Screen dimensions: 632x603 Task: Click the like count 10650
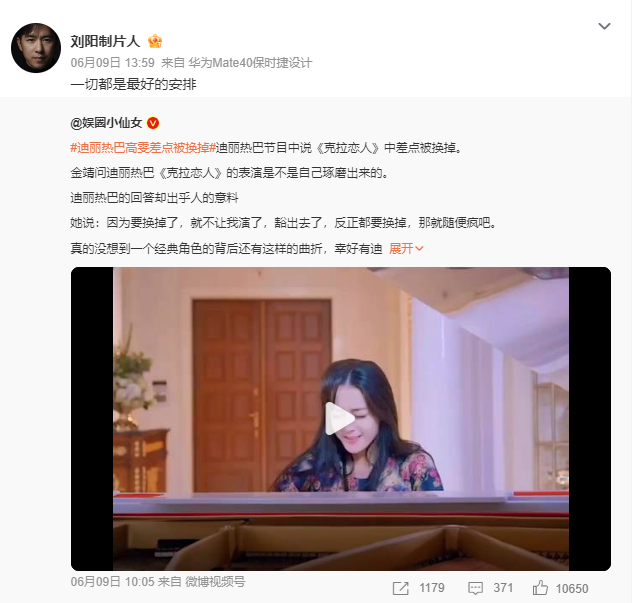[x=572, y=588]
